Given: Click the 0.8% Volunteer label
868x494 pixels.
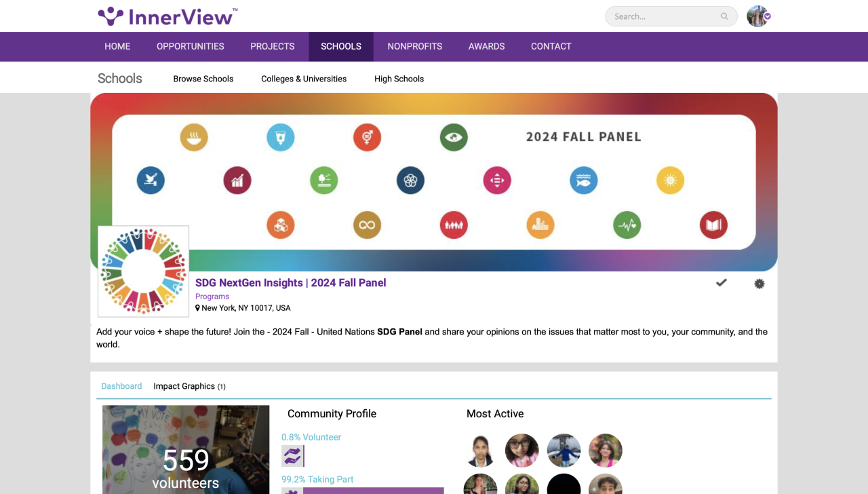Looking at the screenshot, I should [311, 437].
